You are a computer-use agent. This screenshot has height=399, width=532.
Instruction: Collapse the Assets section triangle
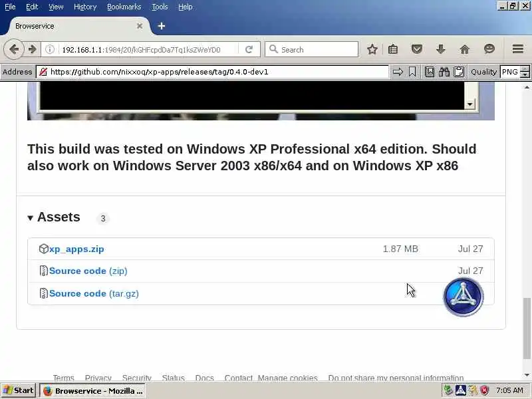[30, 218]
